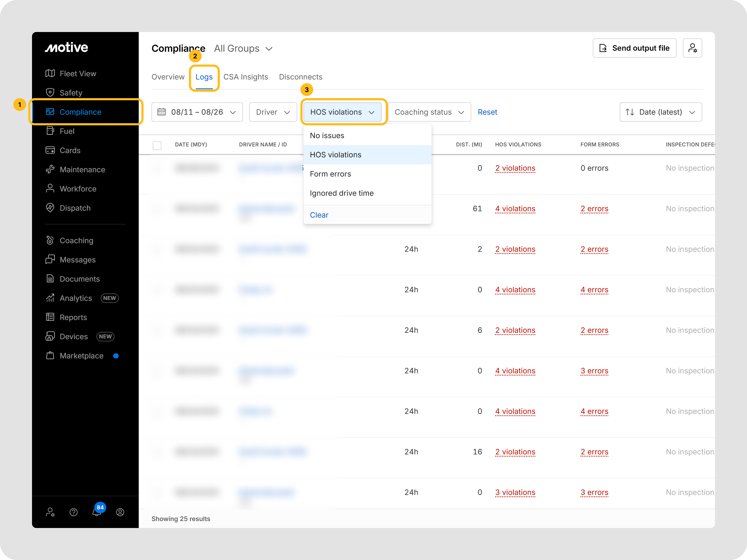
Task: Click the Fleet View map icon
Action: (x=50, y=73)
